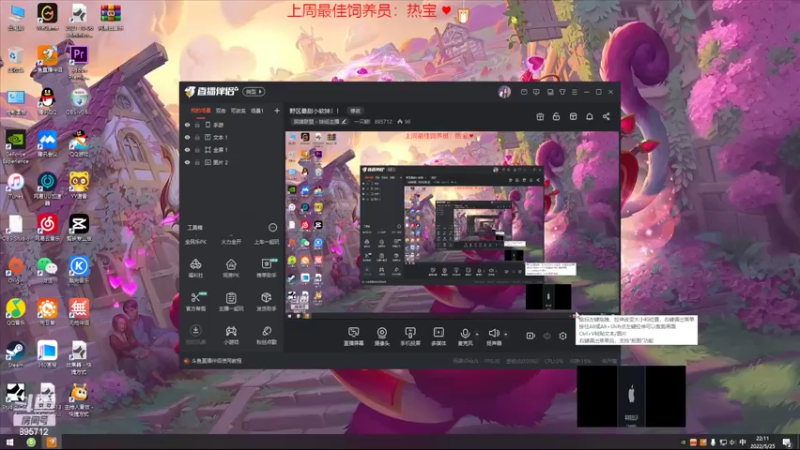Open the GeForce Experience desktop shortcut
Screen dimensions: 800x450
coord(15,147)
